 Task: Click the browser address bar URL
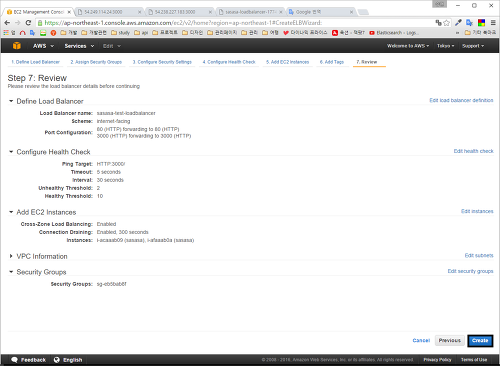pyautogui.click(x=183, y=23)
